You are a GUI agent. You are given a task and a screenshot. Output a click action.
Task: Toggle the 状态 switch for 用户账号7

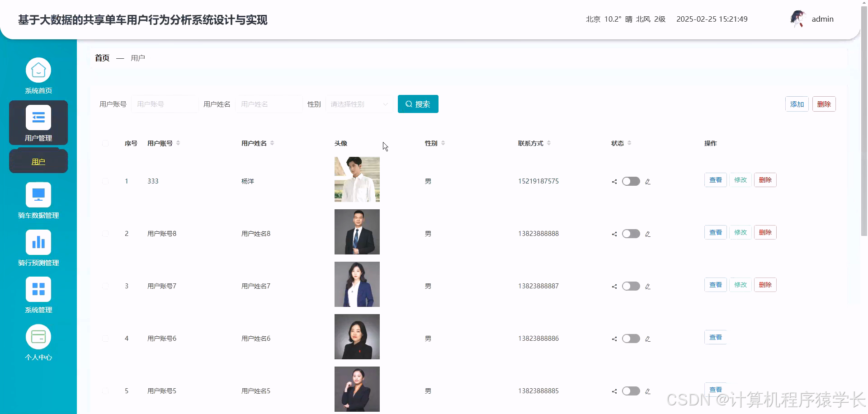(631, 286)
